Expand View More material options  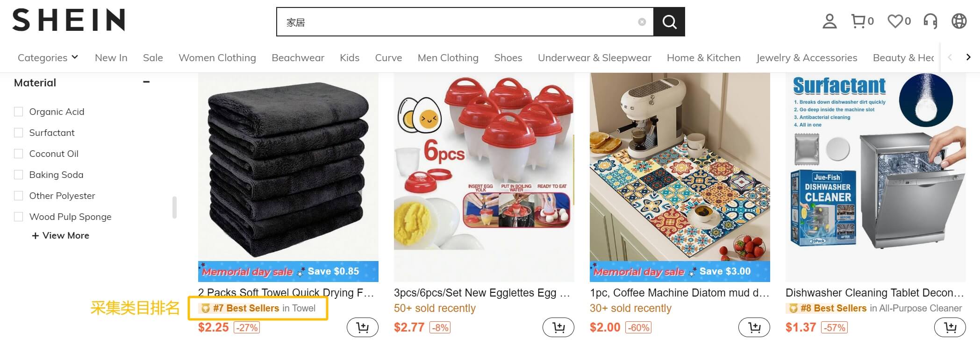[60, 236]
